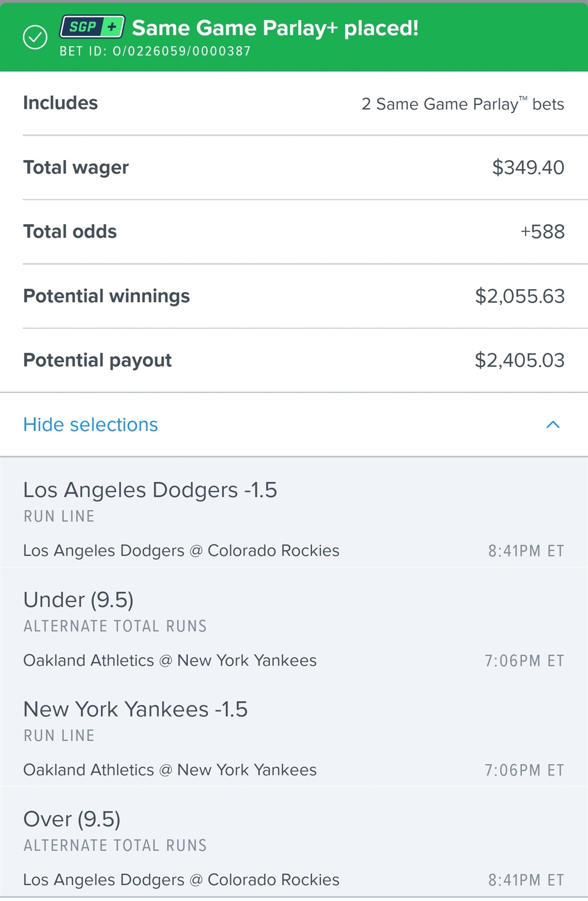The image size is (588, 901).
Task: Click the green checkmark confirmation icon
Action: (35, 37)
